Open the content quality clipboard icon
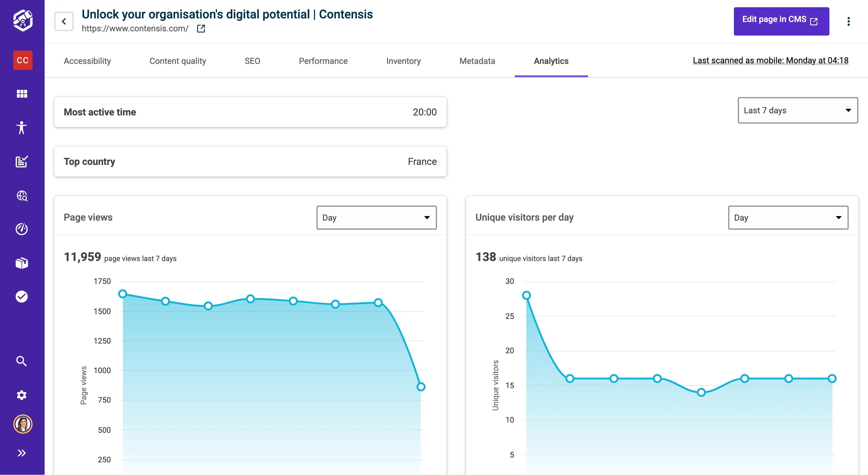 pos(22,162)
